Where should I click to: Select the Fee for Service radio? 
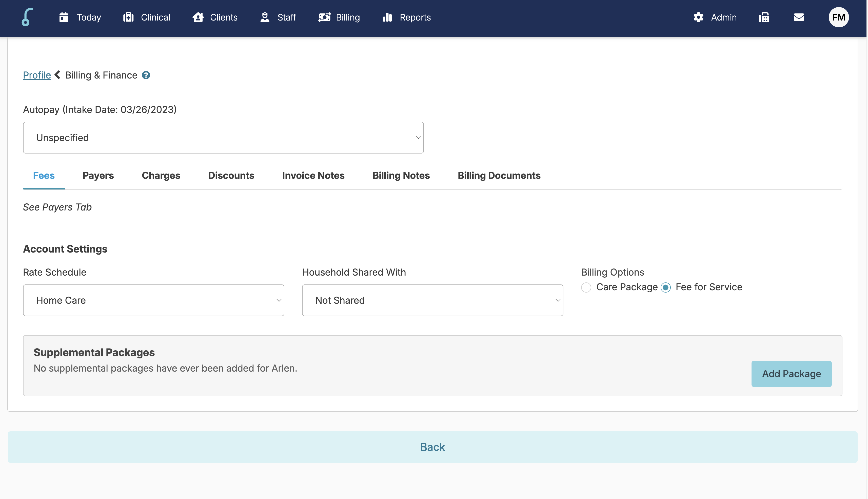[x=665, y=287]
